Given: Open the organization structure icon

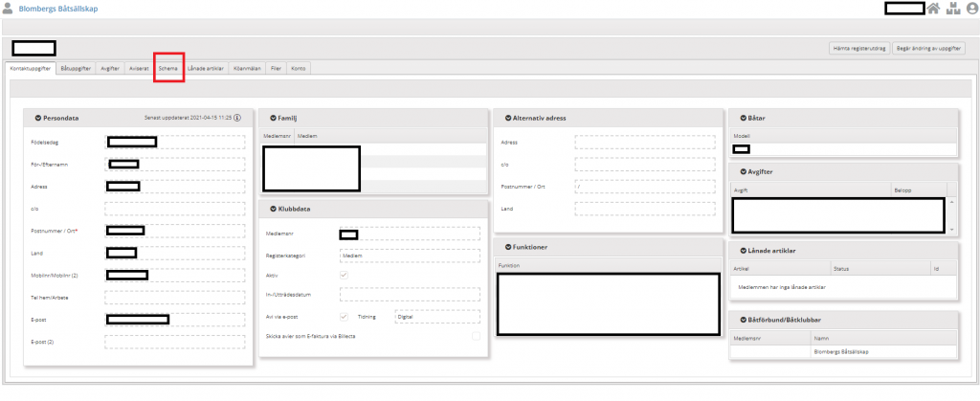Looking at the screenshot, I should 952,9.
